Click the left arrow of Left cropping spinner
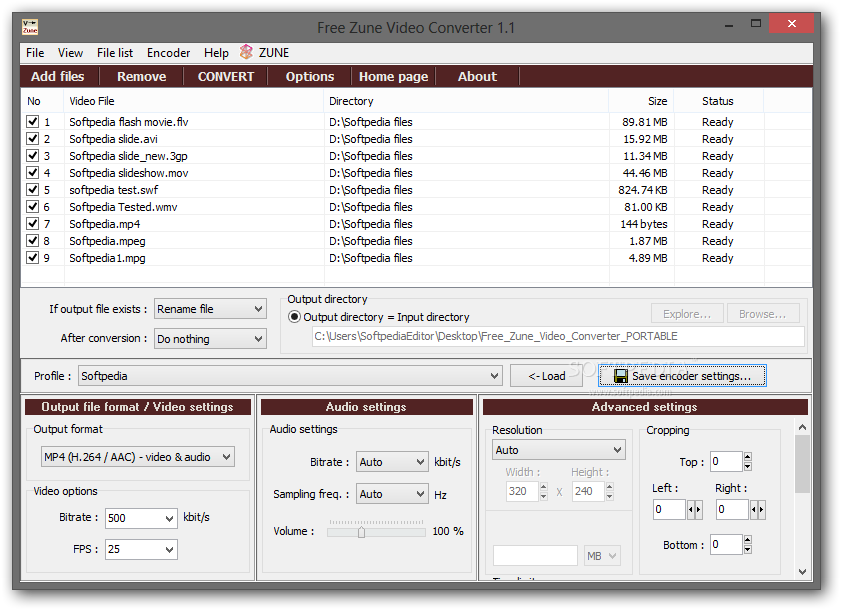The width and height of the screenshot is (841, 610). coord(691,509)
